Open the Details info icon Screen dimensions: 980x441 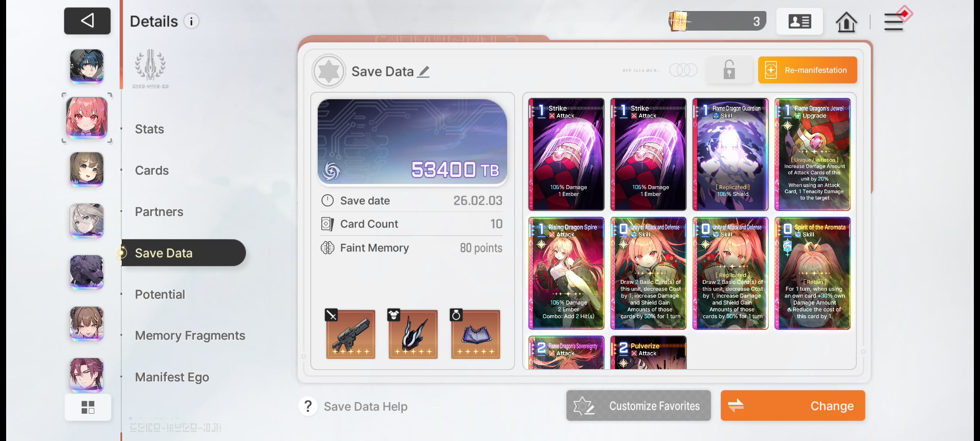click(191, 21)
